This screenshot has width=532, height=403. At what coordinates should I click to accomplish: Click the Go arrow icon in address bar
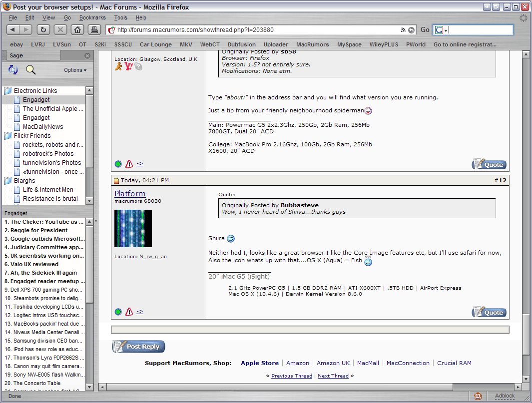tap(411, 30)
